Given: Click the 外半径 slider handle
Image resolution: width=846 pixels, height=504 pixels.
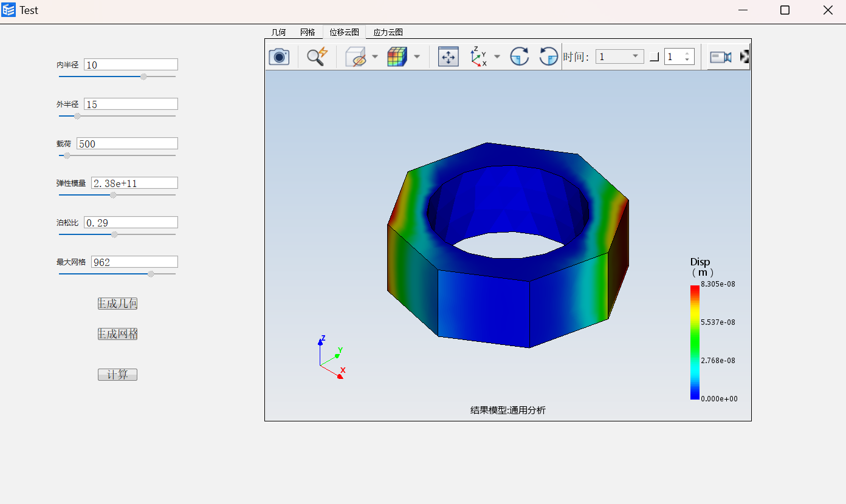Looking at the screenshot, I should coord(77,116).
